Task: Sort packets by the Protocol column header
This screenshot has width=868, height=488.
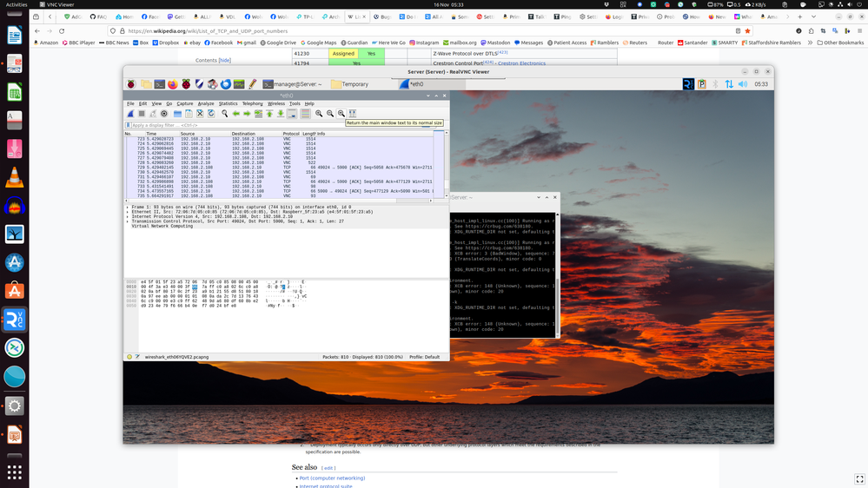Action: 291,134
